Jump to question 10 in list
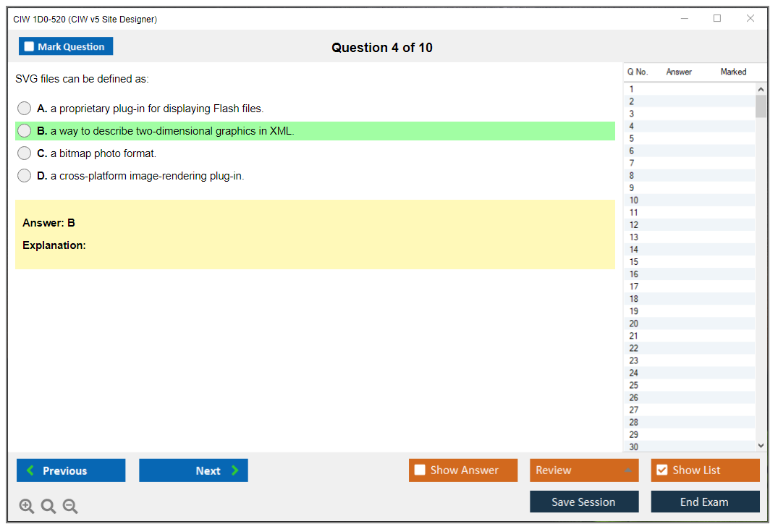 [x=634, y=200]
